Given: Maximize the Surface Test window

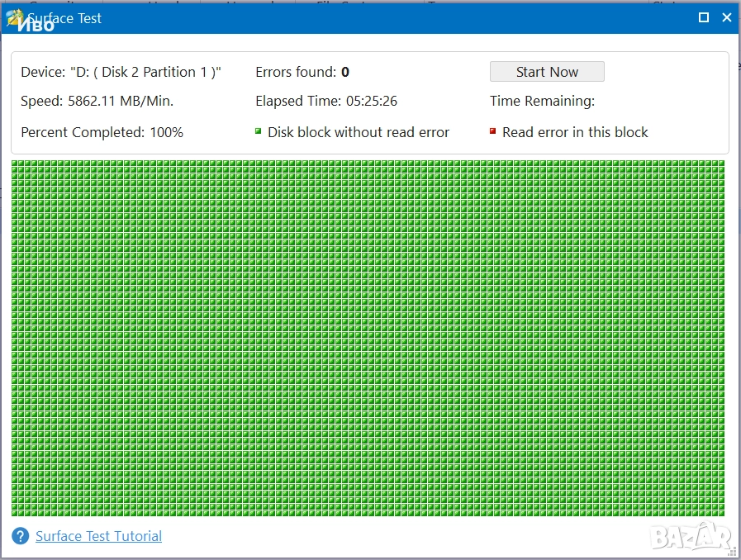Looking at the screenshot, I should click(704, 17).
